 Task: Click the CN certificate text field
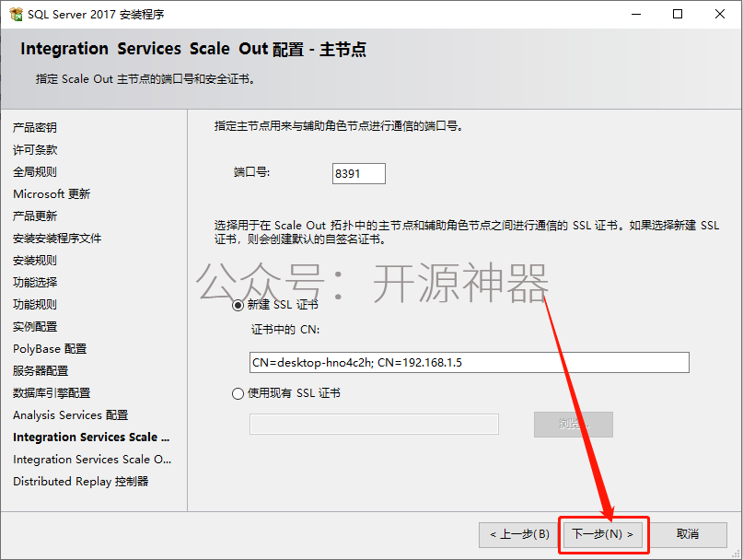click(470, 362)
